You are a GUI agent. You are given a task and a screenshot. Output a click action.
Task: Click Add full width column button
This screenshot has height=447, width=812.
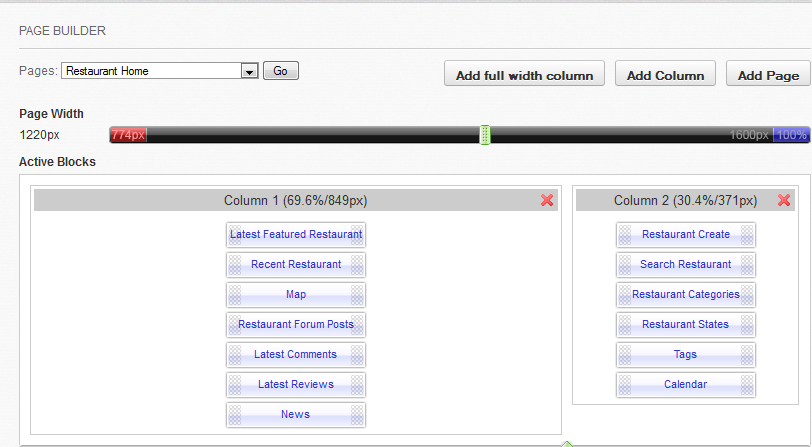tap(524, 75)
